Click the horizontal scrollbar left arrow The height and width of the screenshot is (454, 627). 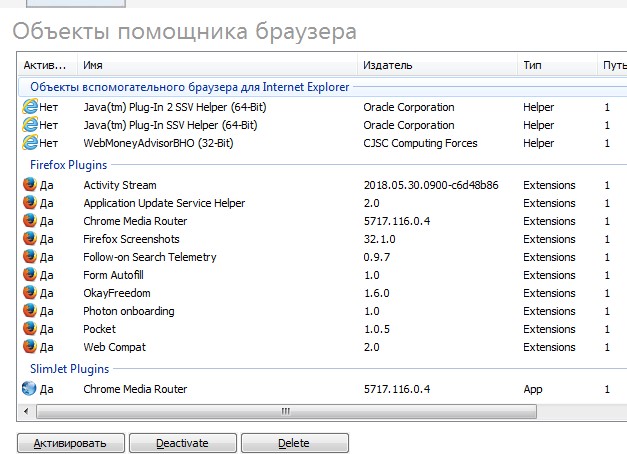coord(26,411)
